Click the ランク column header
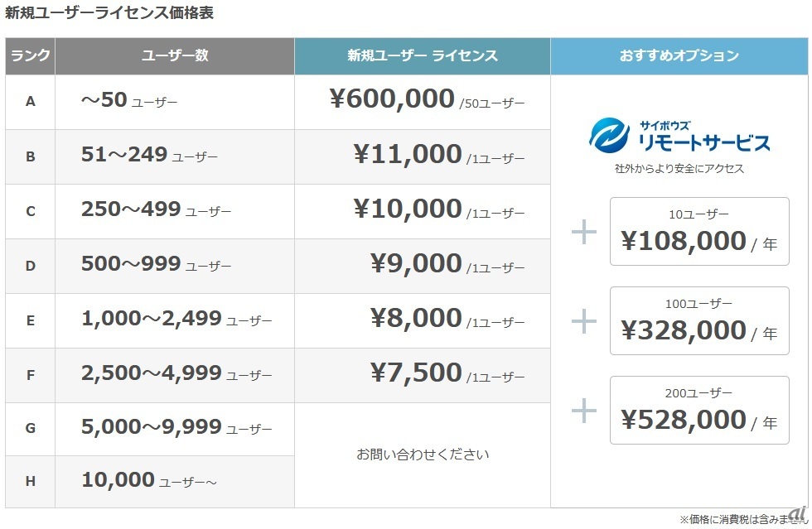This screenshot has width=812, height=529. pyautogui.click(x=31, y=56)
